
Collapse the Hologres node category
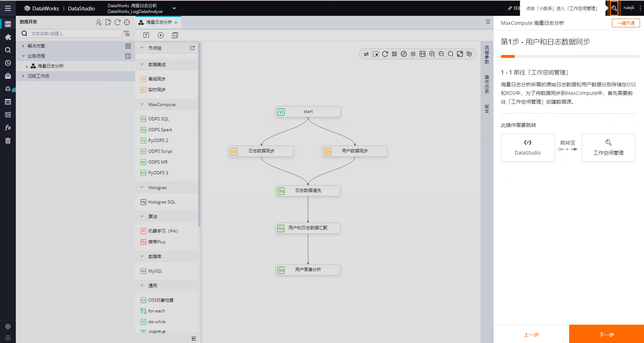tap(142, 187)
